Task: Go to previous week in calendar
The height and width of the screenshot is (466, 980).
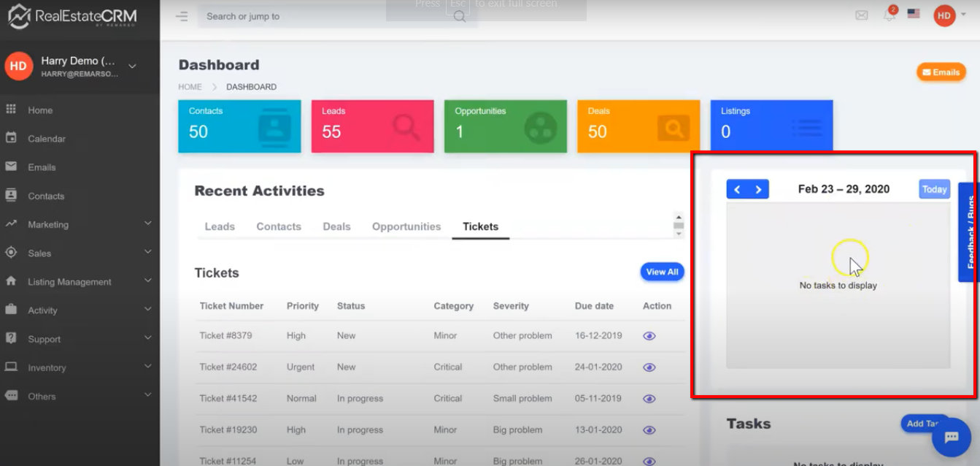Action: (737, 190)
